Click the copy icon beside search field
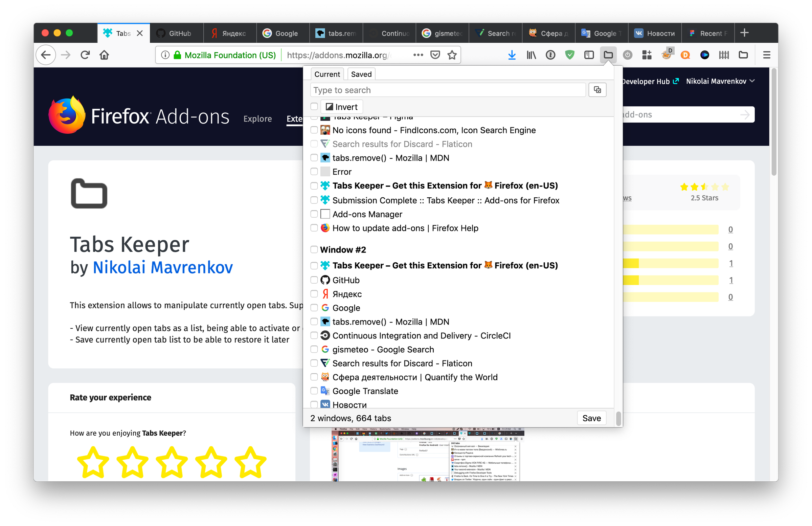This screenshot has width=812, height=526. point(597,90)
